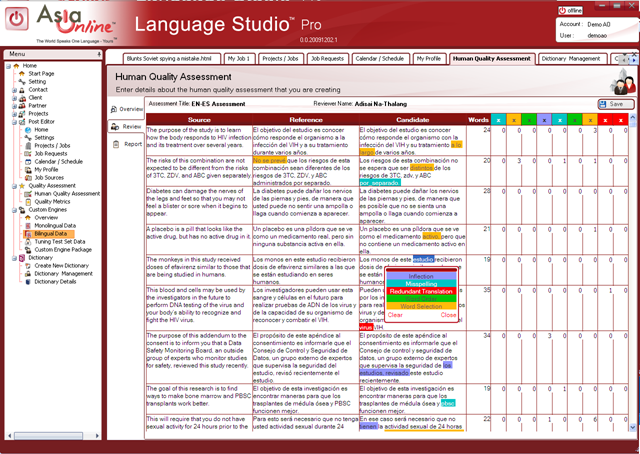Switch to the Blunts Soviet spying a mistake.html tab
Screen dimensions: 640x454
(171, 59)
